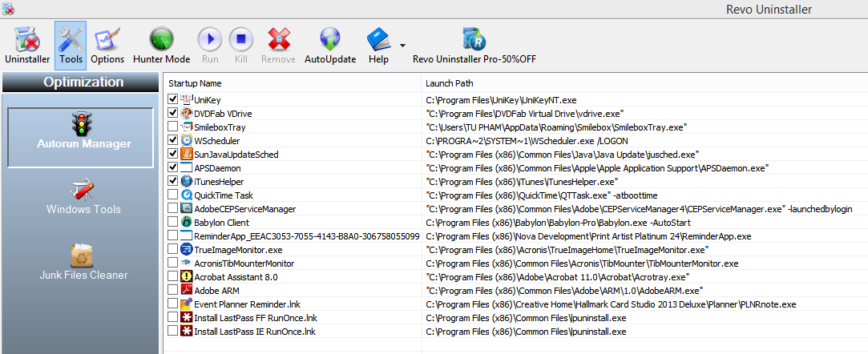Screen dimensions: 868x354
Task: Enable AcronisTibMounterMonitor checkbox
Action: [172, 263]
